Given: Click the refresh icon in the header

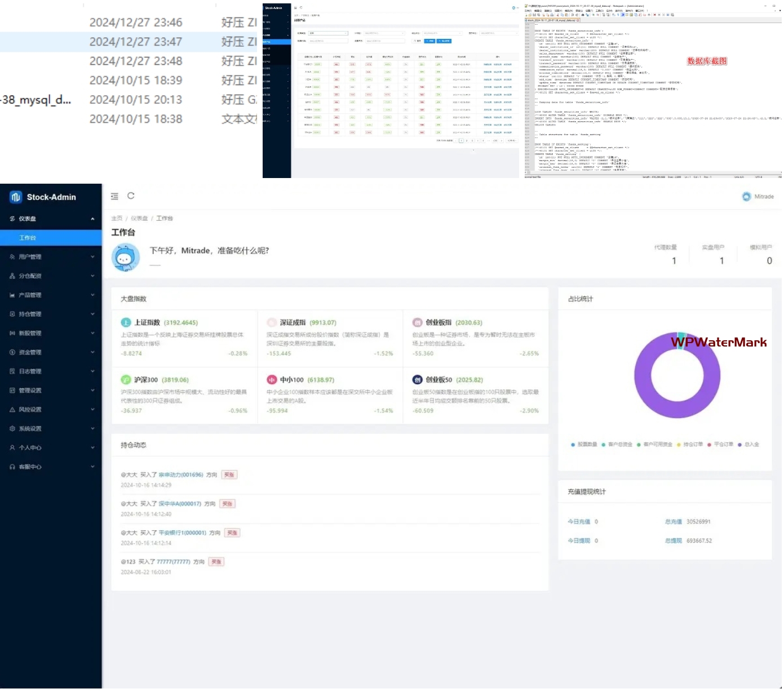Looking at the screenshot, I should click(131, 196).
